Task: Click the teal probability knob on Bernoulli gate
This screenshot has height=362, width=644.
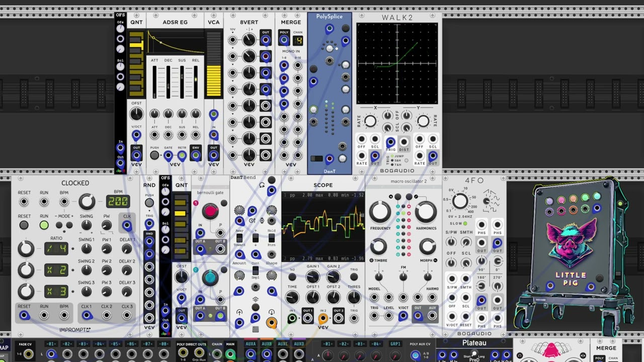Action: coord(210,277)
